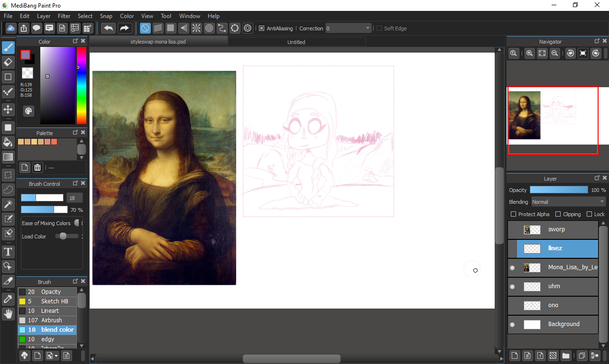
Task: Turn snap off with the circle-slash icon
Action: 145,28
